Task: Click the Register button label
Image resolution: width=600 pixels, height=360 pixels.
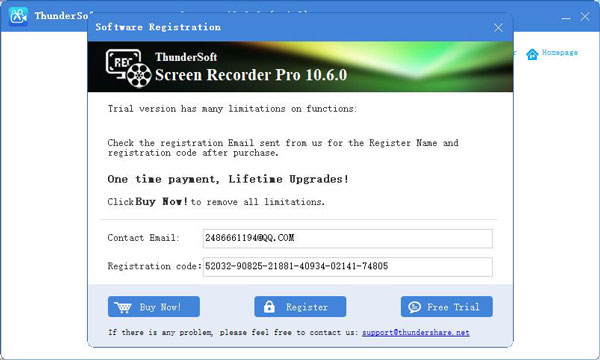Action: [x=307, y=307]
